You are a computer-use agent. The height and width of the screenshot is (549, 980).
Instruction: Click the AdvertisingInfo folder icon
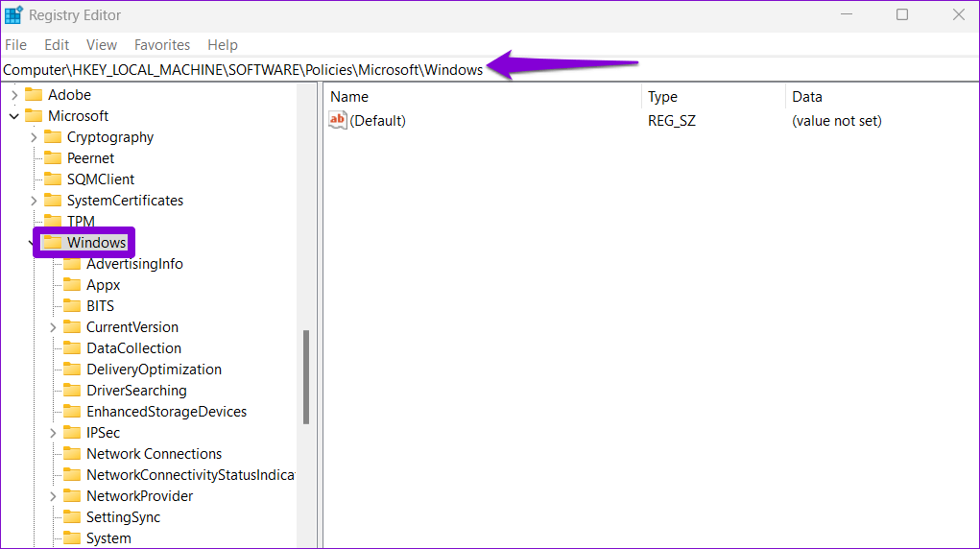coord(72,264)
